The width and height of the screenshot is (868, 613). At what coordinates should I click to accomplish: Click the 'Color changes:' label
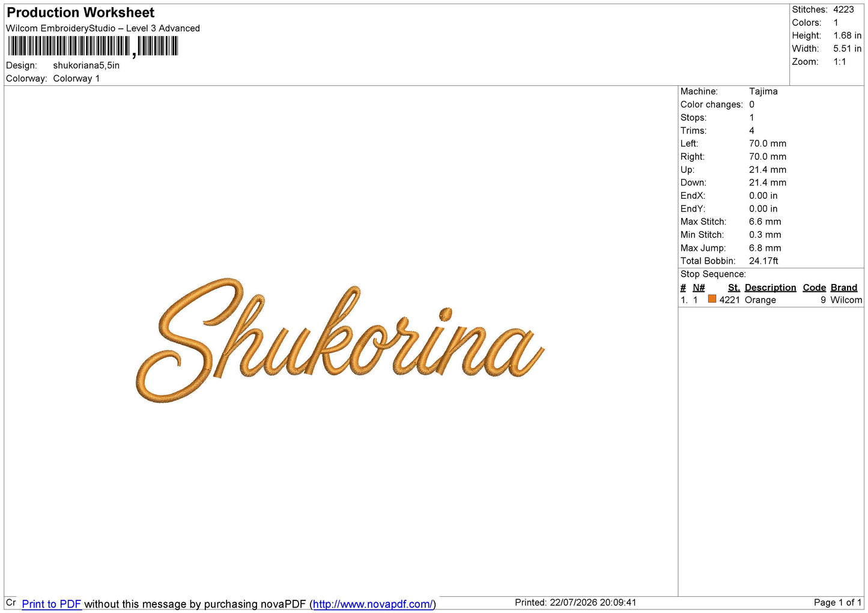coord(712,104)
